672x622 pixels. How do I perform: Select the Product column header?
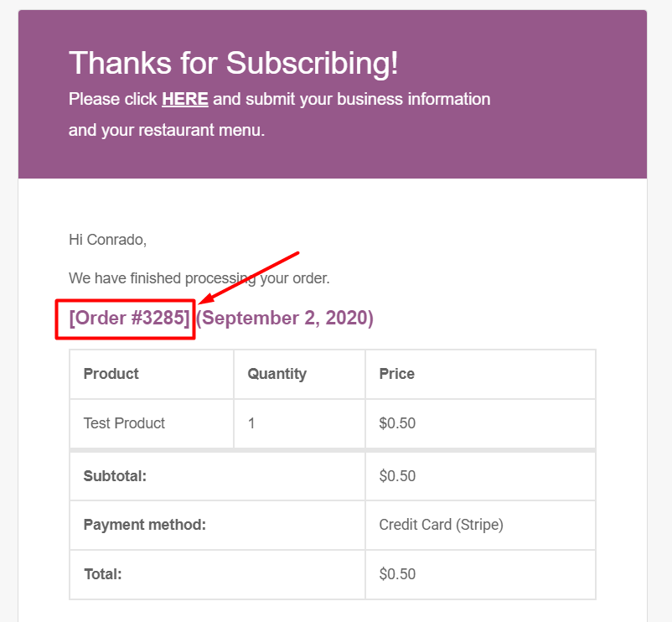click(x=111, y=374)
